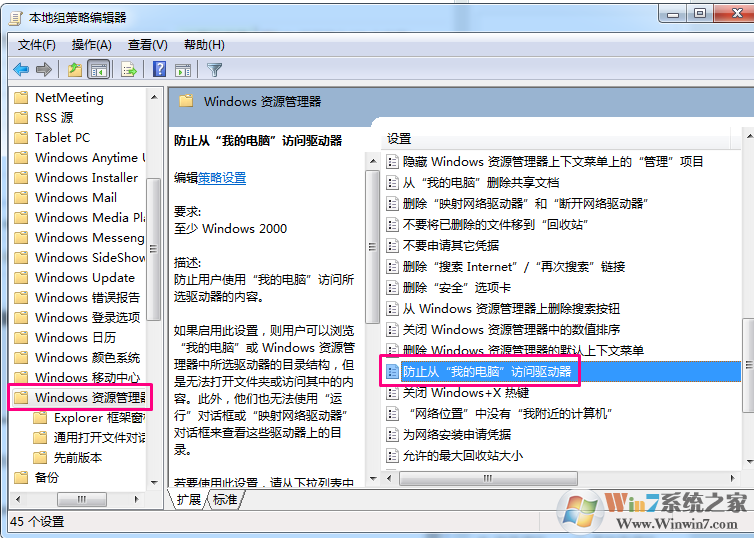Switch to the 标准 tab

click(225, 500)
